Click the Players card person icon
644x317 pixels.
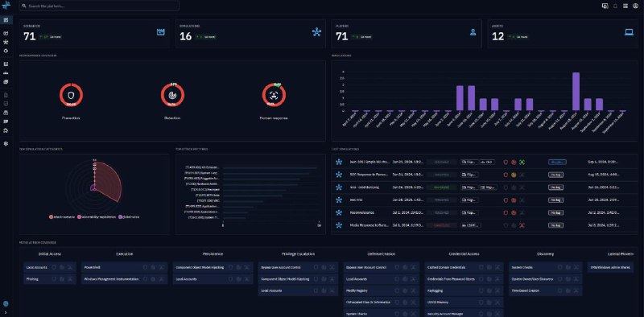[473, 32]
